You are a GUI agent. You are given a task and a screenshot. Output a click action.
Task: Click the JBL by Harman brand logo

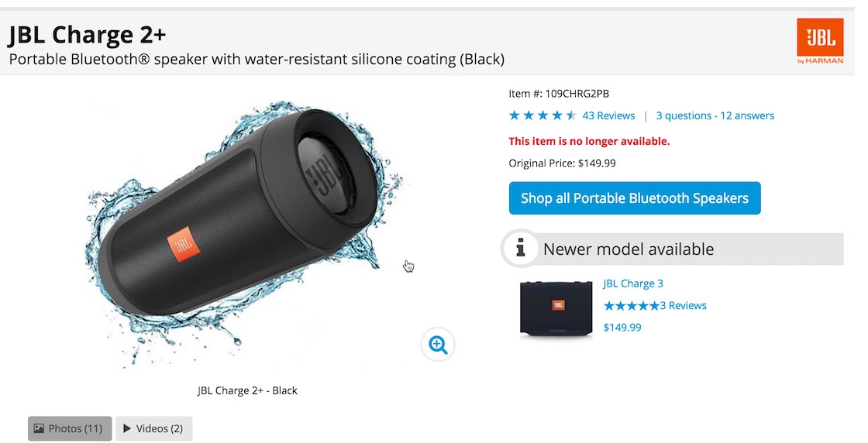pyautogui.click(x=819, y=41)
